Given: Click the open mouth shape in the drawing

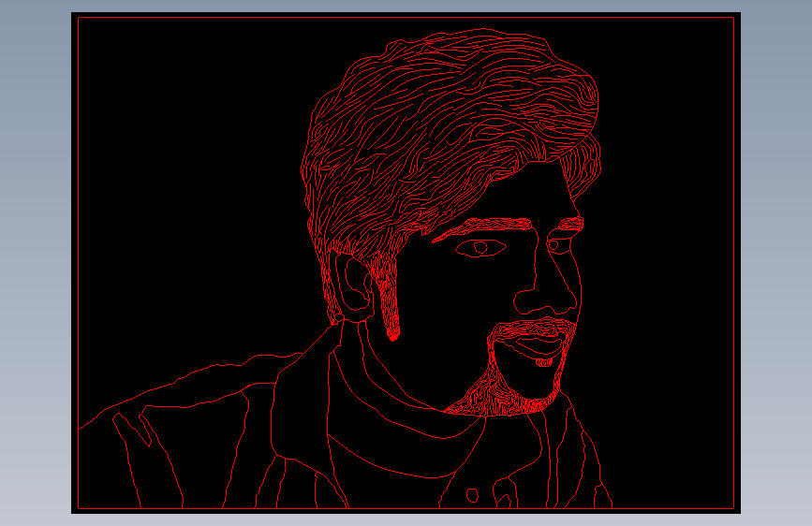Looking at the screenshot, I should click(x=539, y=346).
